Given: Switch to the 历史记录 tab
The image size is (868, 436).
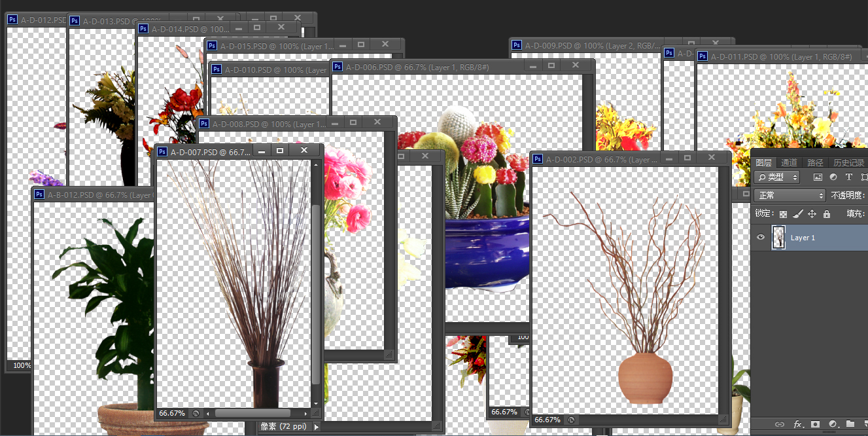Looking at the screenshot, I should click(x=848, y=162).
